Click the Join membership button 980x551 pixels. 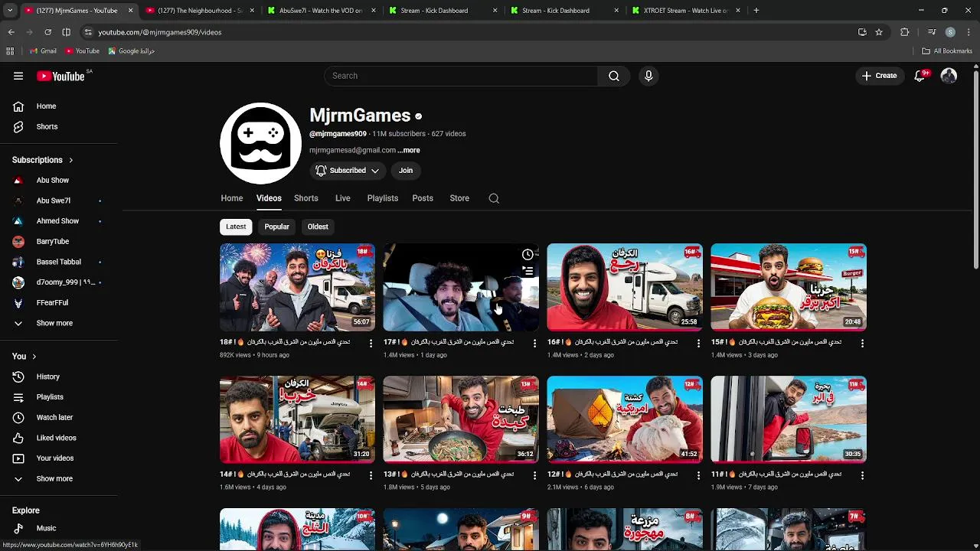click(406, 171)
